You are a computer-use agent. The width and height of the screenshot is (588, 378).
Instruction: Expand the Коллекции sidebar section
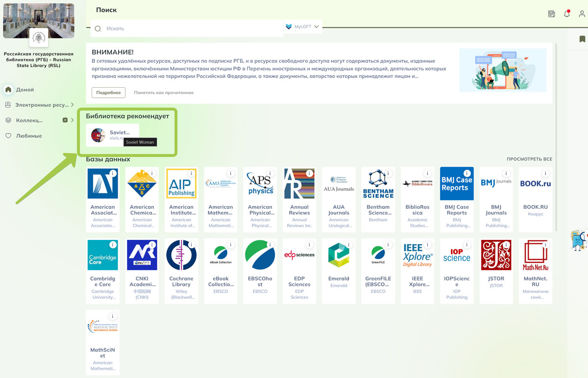(x=72, y=120)
